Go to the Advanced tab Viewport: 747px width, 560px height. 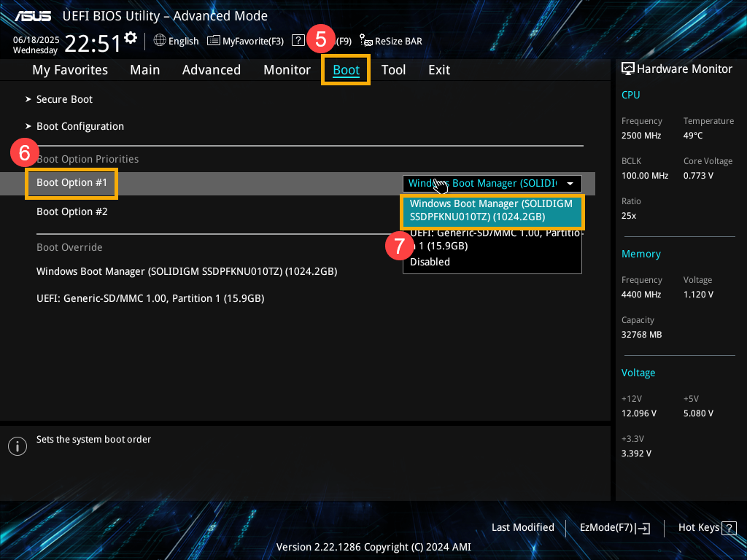212,70
